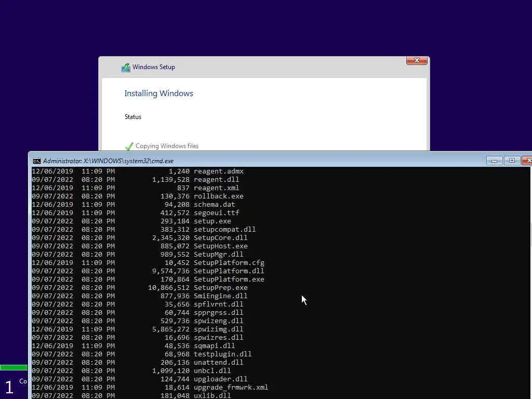Click the 9,574,736 file size value

point(170,271)
